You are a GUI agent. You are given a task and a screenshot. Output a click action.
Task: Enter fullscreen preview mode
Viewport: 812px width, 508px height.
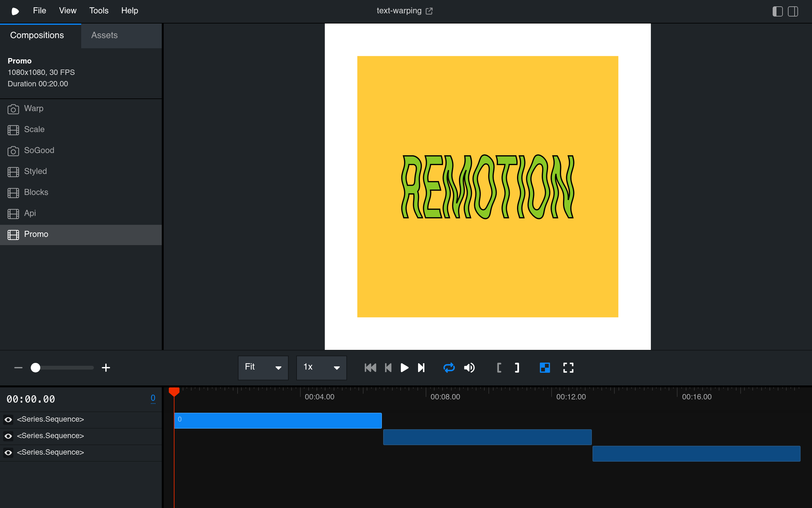(x=568, y=368)
